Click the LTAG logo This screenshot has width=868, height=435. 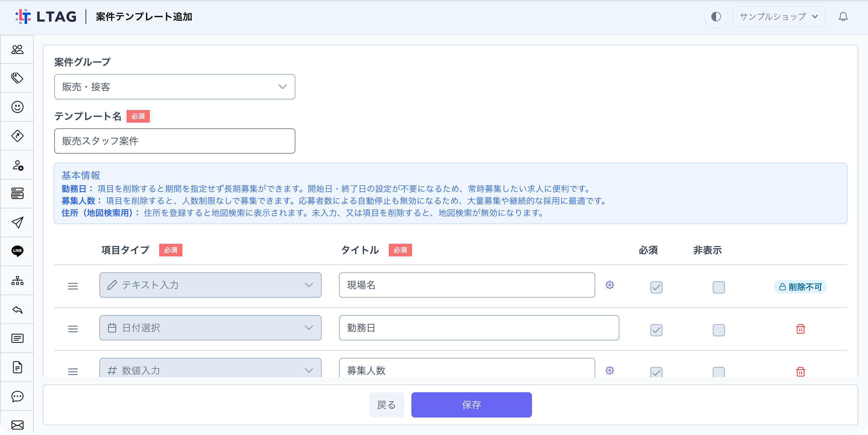point(46,17)
